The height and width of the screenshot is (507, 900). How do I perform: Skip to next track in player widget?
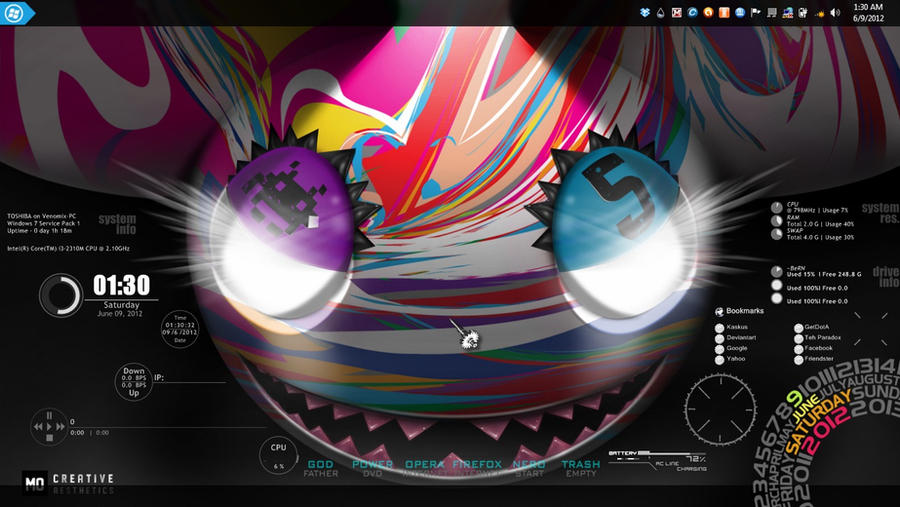[60, 427]
